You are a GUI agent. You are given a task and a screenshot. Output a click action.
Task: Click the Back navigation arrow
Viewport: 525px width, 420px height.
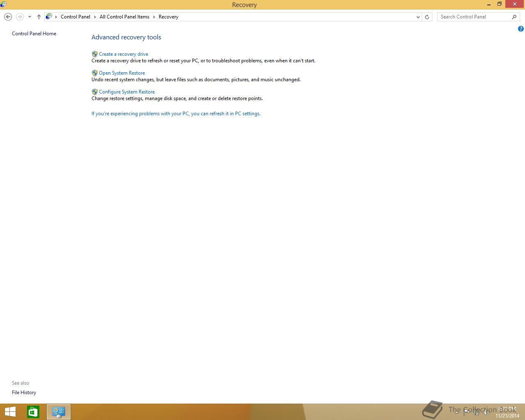click(8, 17)
